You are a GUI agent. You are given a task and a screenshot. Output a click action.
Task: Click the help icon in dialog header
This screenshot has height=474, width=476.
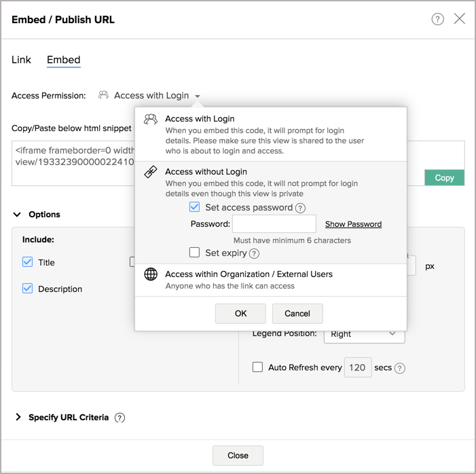tap(438, 19)
